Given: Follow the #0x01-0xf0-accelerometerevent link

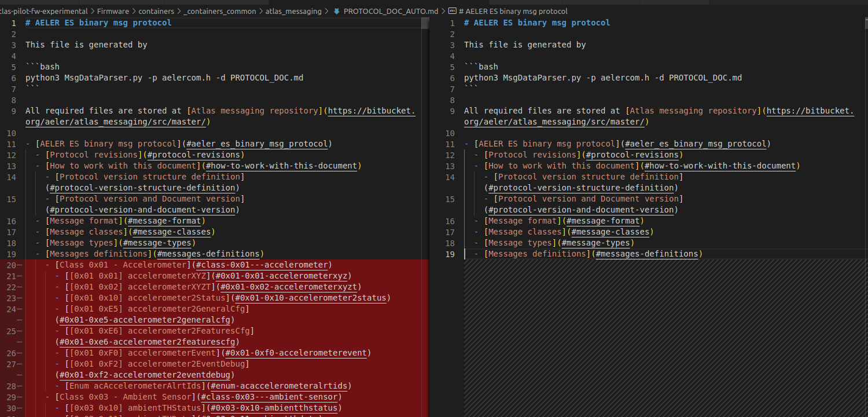Looking at the screenshot, I should coord(296,353).
